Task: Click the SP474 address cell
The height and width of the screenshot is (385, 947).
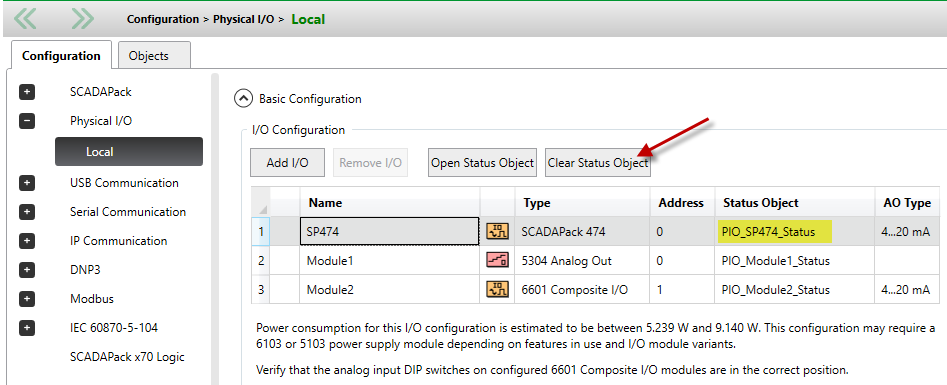Action: 682,231
